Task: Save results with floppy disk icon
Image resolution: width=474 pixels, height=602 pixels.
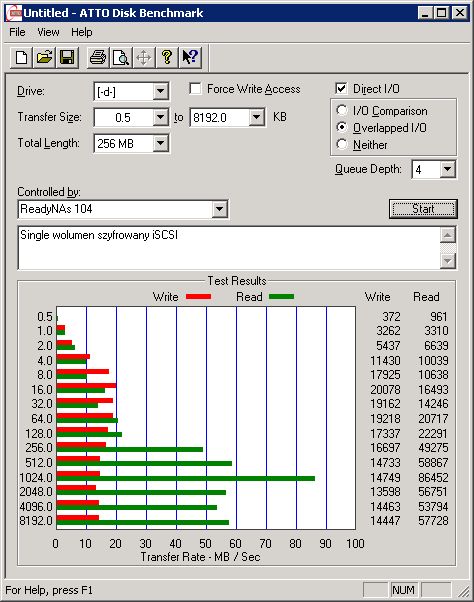Action: pos(67,58)
